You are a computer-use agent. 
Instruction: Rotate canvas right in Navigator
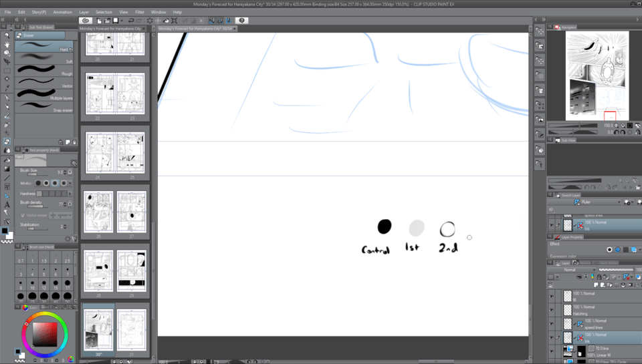pos(623,132)
